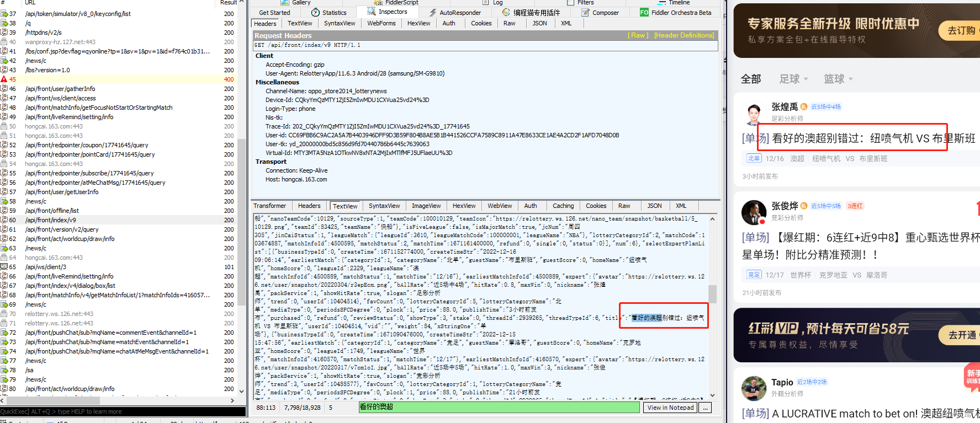Click the lock icon of session 64
The height and width of the screenshot is (423, 980).
tap(4, 258)
